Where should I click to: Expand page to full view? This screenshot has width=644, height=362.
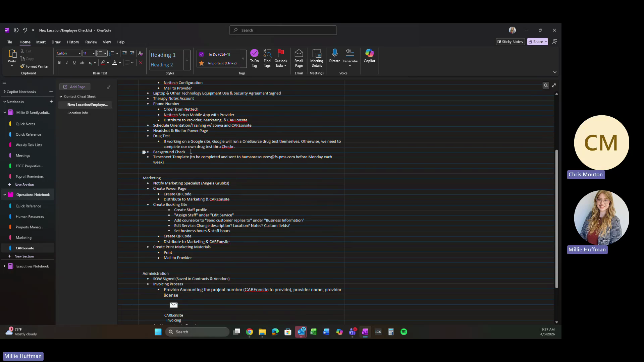pos(554,85)
